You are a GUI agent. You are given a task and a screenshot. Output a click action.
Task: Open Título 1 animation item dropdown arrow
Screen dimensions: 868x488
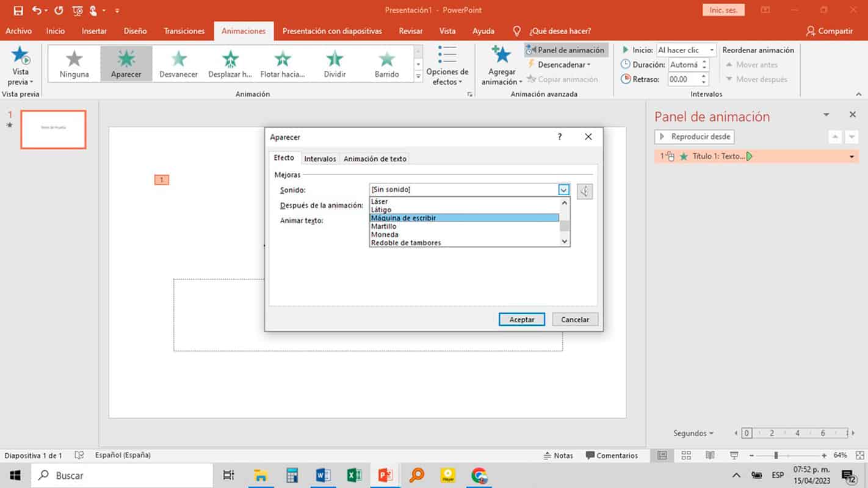coord(852,157)
